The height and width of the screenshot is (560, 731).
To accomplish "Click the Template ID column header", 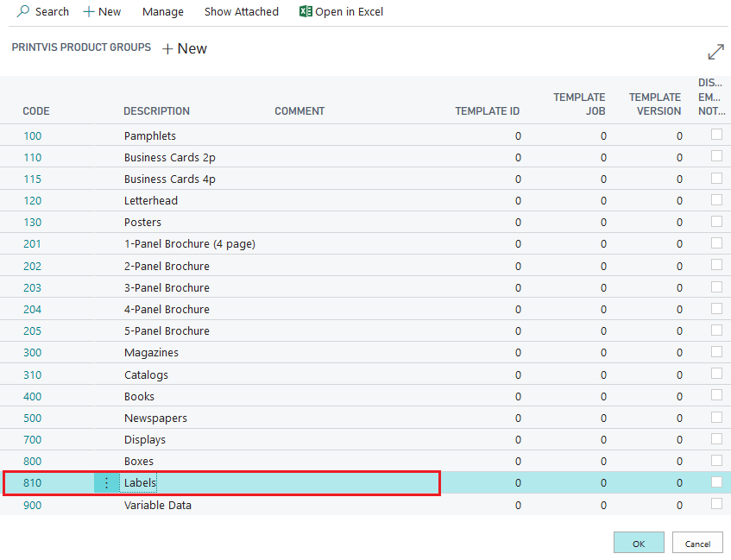I will (x=487, y=111).
